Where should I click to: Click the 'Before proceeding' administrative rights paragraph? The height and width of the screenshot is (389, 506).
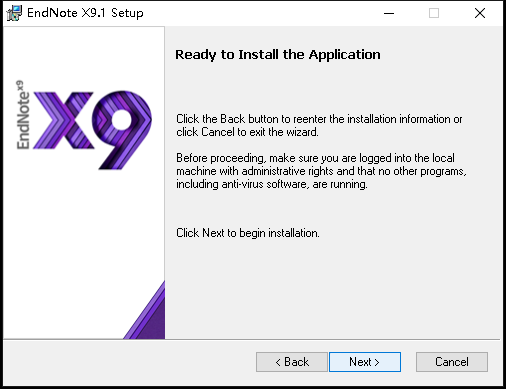(321, 171)
